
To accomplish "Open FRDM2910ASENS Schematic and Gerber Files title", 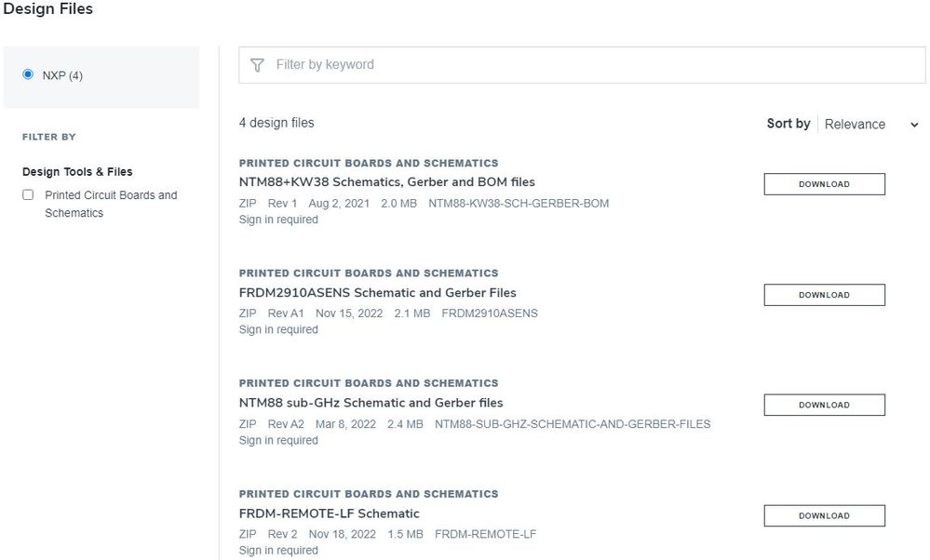I will (x=377, y=293).
